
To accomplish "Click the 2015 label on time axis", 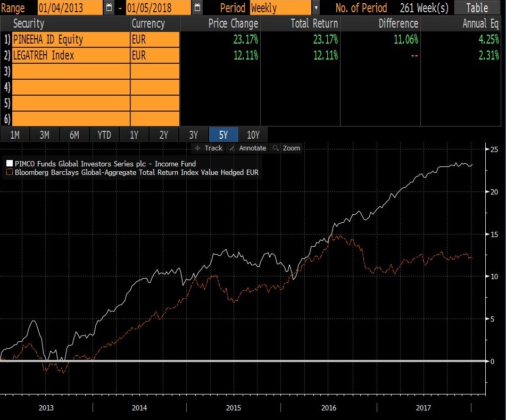I will 234,408.
